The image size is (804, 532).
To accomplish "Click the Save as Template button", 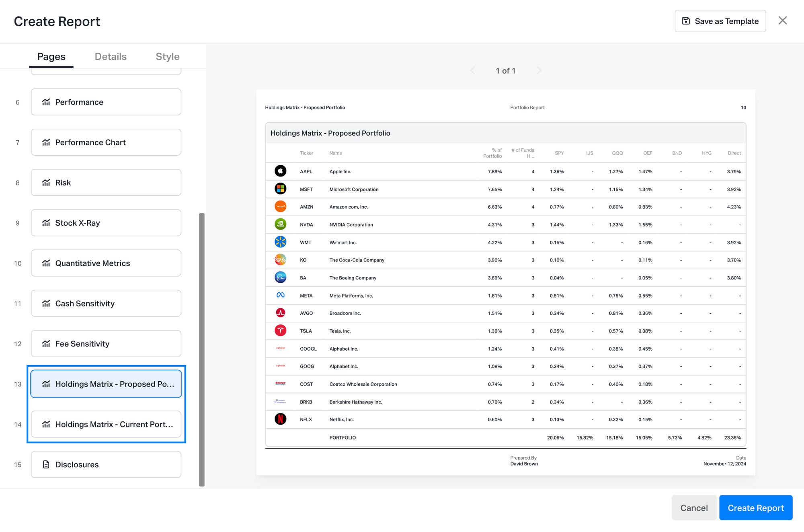I will pos(720,21).
